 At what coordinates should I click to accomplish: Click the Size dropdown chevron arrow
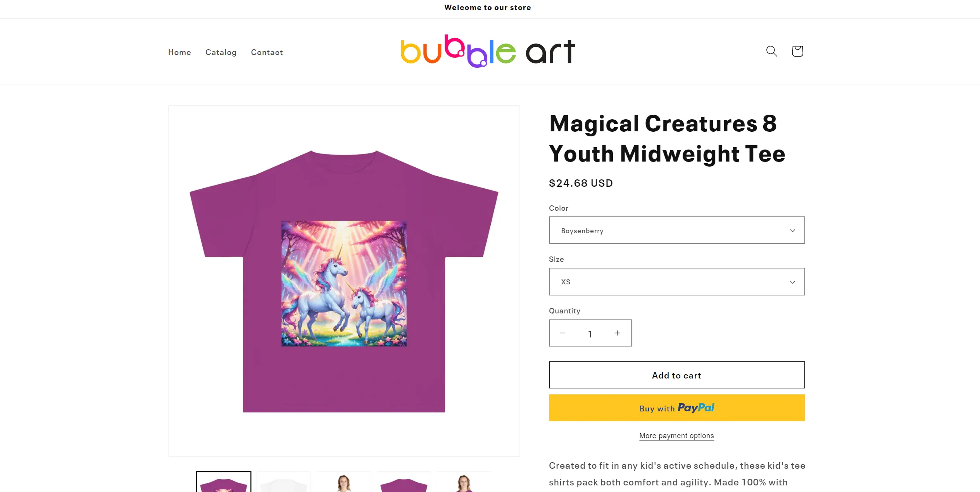(x=792, y=282)
